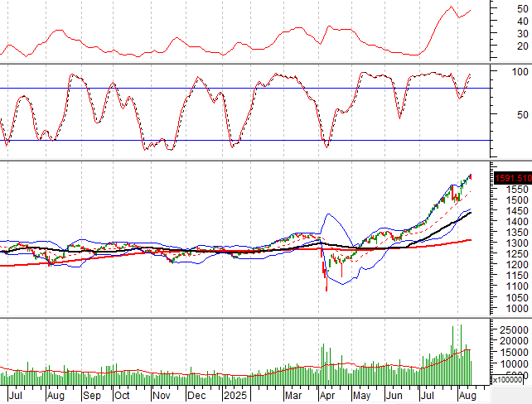
Task: Select the May month label
Action: point(361,396)
